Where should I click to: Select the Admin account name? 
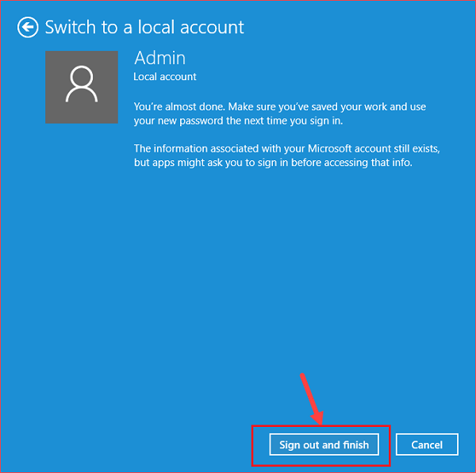[159, 58]
